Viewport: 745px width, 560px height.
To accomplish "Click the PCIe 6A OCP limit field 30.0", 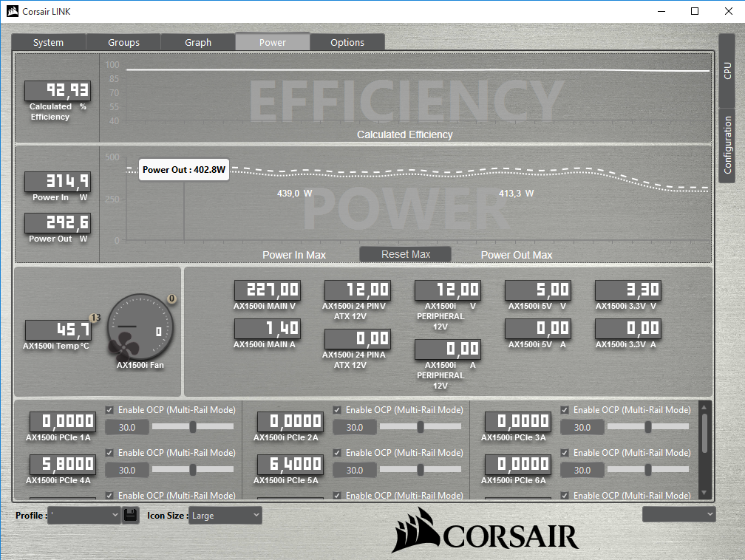I will tap(582, 470).
